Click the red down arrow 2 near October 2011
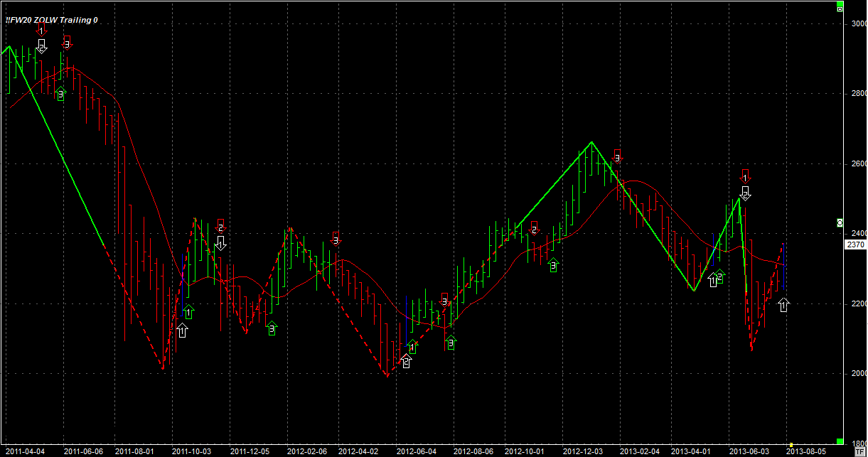The width and height of the screenshot is (868, 457). (x=220, y=227)
